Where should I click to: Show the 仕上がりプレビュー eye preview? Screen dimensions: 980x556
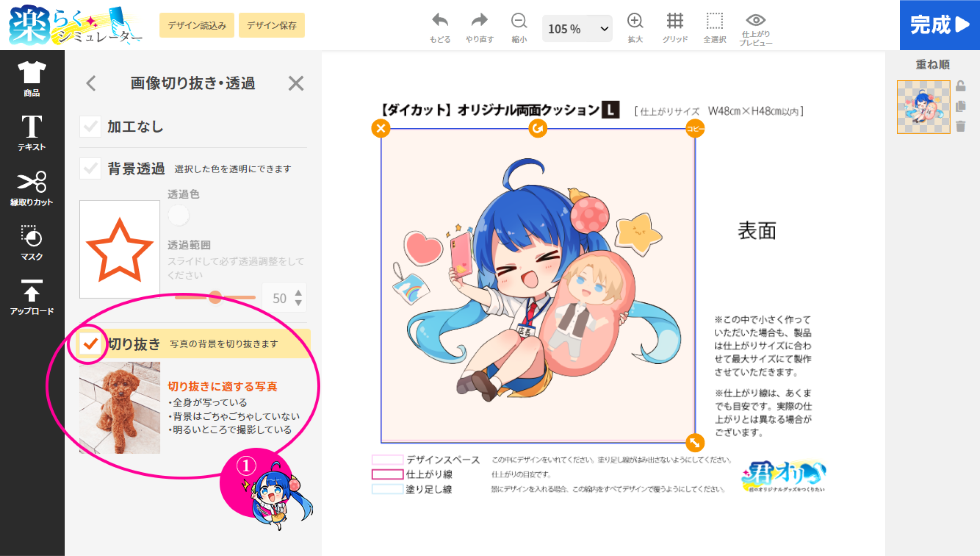tap(755, 20)
